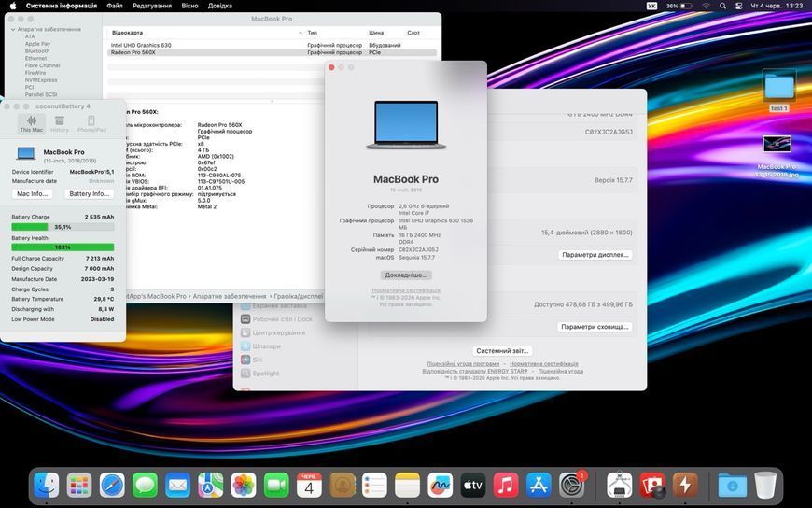812x508 pixels.
Task: Click the Battery Charge 35,1% progress bar
Action: coord(63,227)
